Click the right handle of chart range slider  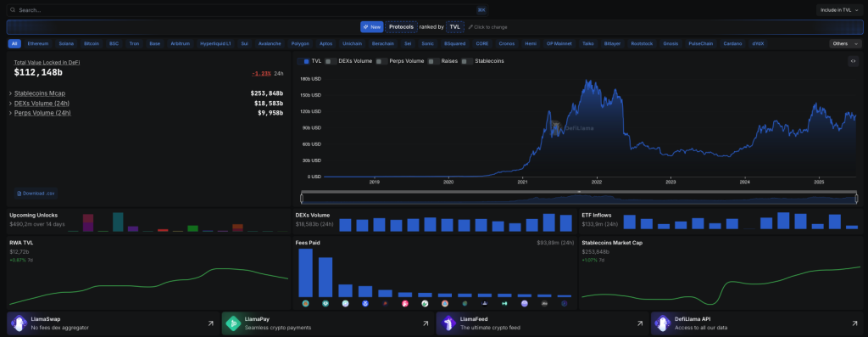point(856,198)
